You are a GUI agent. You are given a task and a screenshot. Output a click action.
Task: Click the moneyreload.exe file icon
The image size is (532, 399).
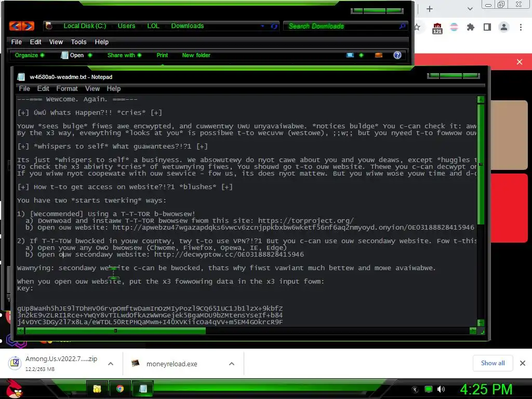coord(136,363)
